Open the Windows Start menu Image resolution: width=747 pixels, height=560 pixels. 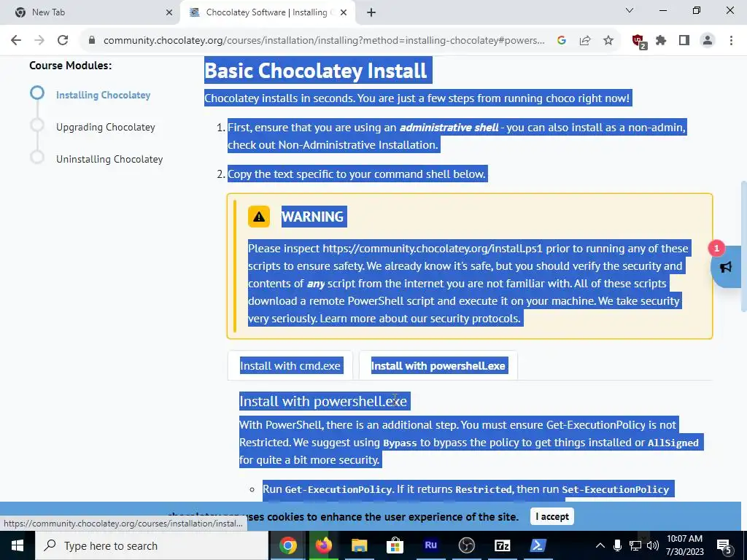pyautogui.click(x=18, y=545)
